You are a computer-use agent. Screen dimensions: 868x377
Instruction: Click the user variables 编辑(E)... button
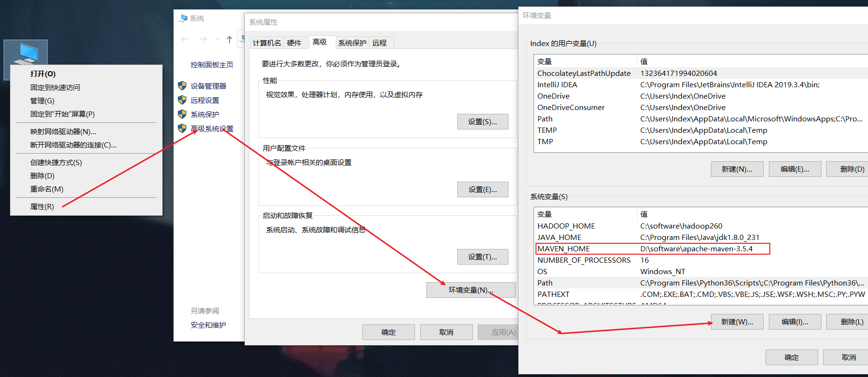[795, 169]
